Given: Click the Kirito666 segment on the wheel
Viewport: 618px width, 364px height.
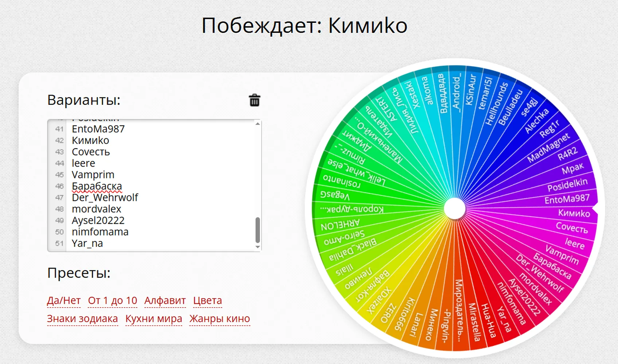Looking at the screenshot, I should [x=404, y=314].
